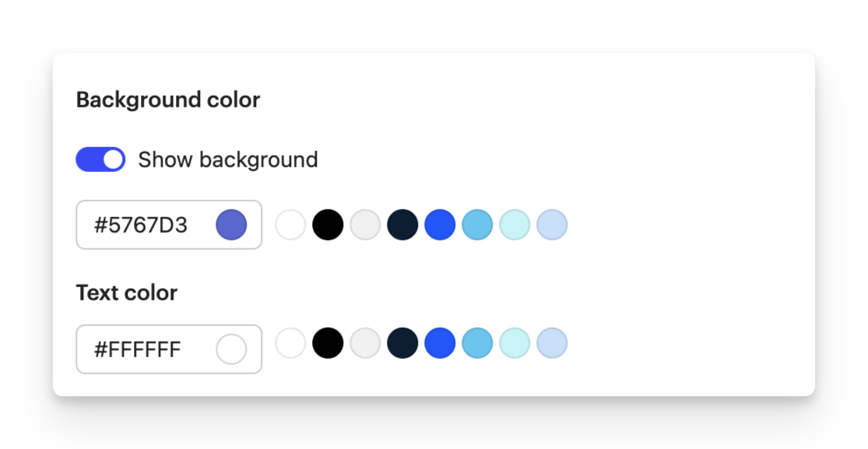Image resolution: width=868 pixels, height=449 pixels.
Task: Pick light gray text color swatch
Action: point(365,343)
